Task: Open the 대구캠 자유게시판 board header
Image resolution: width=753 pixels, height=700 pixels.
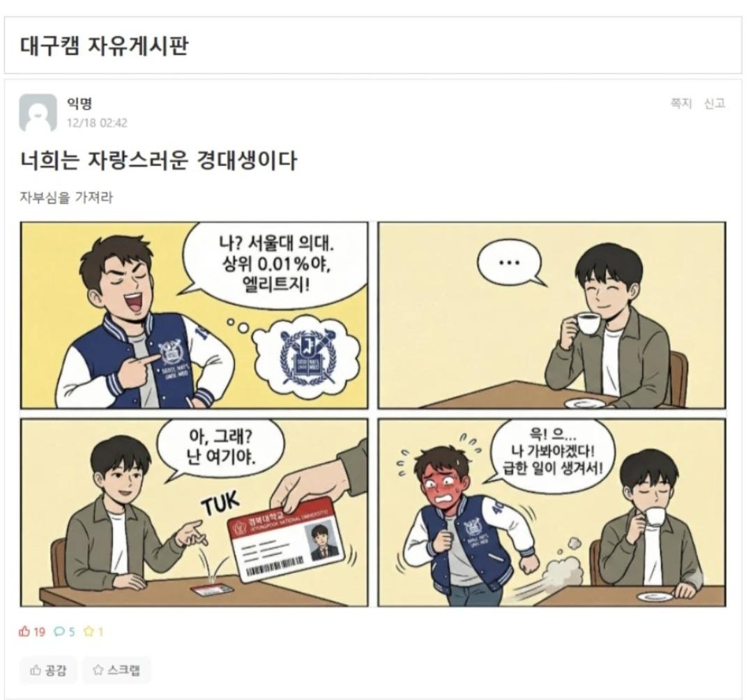Action: tap(104, 45)
